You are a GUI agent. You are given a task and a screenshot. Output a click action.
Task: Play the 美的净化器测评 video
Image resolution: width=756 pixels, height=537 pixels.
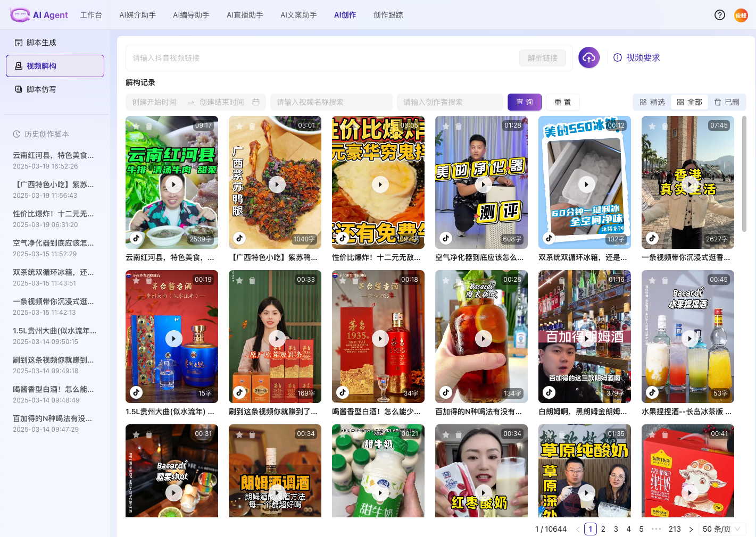click(483, 184)
